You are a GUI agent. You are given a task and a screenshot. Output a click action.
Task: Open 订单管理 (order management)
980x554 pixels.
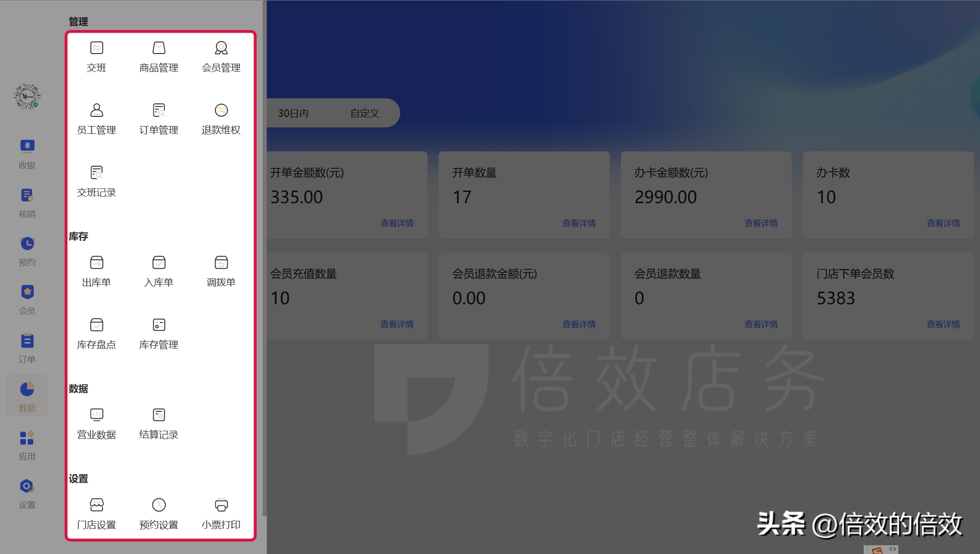tap(158, 119)
